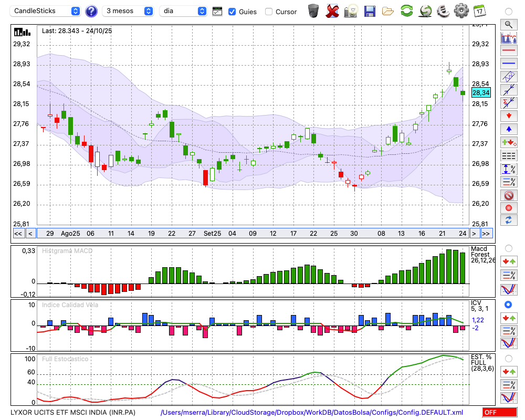
Task: Click the >> jump-forward navigation button
Action: pos(486,234)
